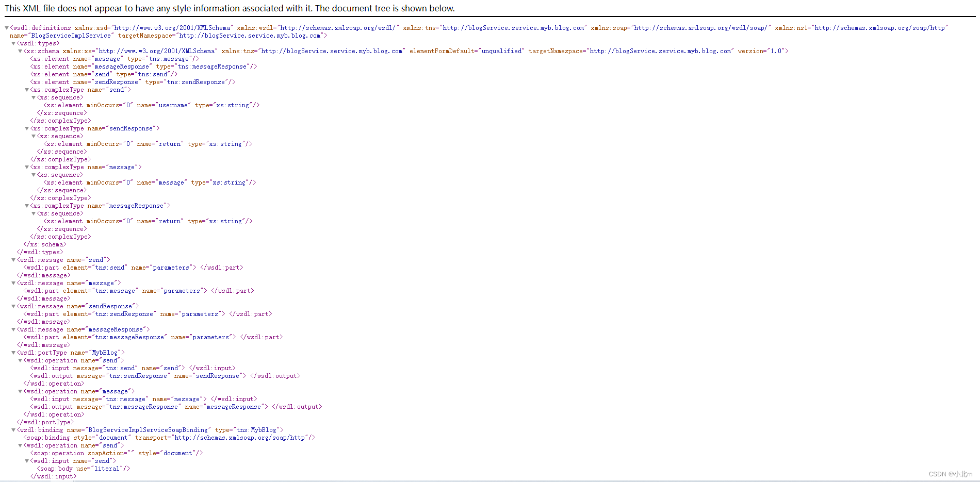Click xs:element name="message" type="tns:message" line
The width and height of the screenshot is (980, 482).
coord(115,59)
